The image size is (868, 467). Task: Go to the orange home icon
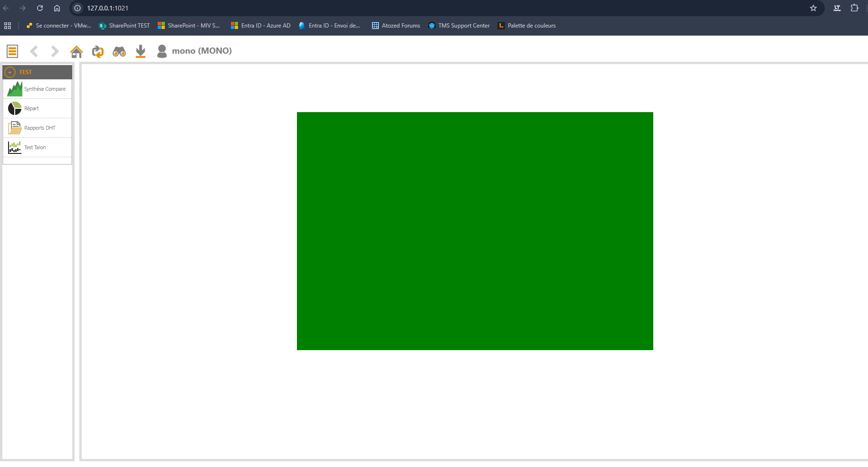pyautogui.click(x=76, y=51)
